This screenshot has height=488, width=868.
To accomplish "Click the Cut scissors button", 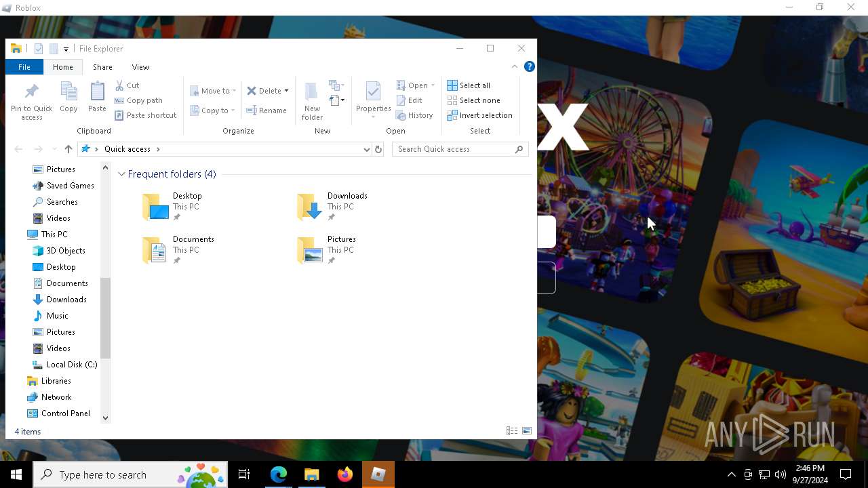I will 127,85.
